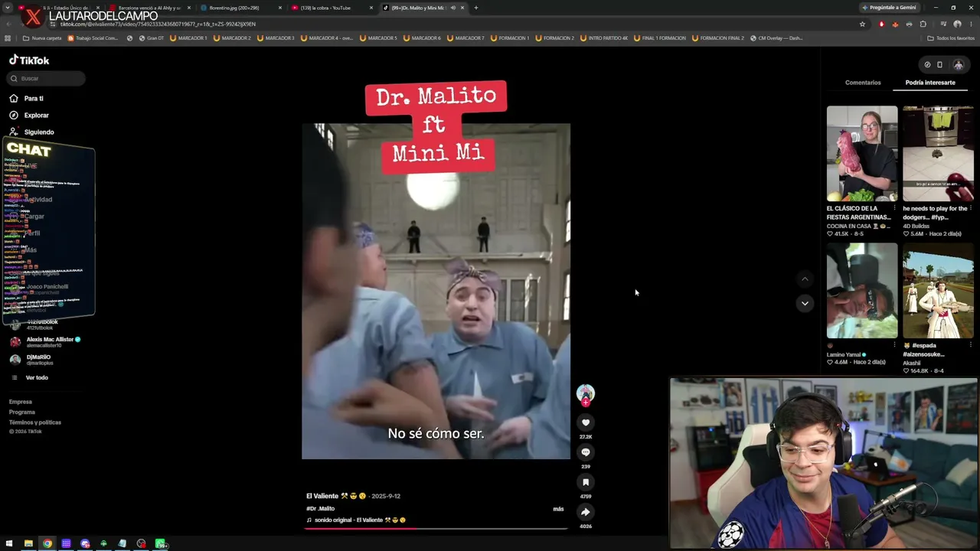
Task: Open the Gran DT bookmark
Action: 151,38
